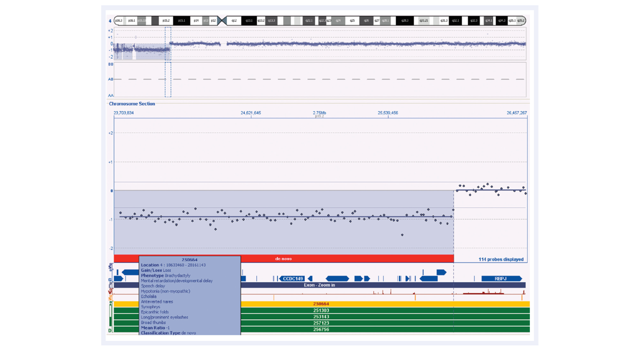Click the outlier probe point below -1
The image size is (644, 350).
point(402,235)
